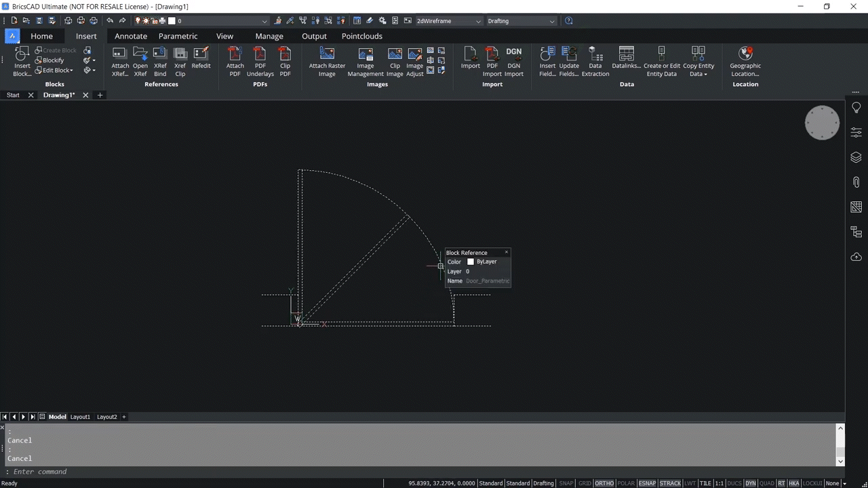Toggle POLAR tracking
The image size is (868, 488).
coord(626,483)
